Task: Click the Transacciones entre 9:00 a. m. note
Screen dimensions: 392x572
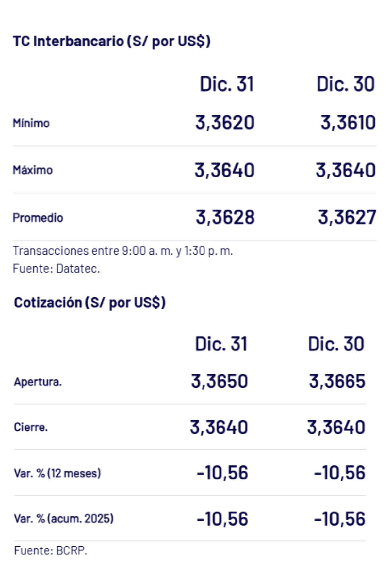Action: (123, 251)
